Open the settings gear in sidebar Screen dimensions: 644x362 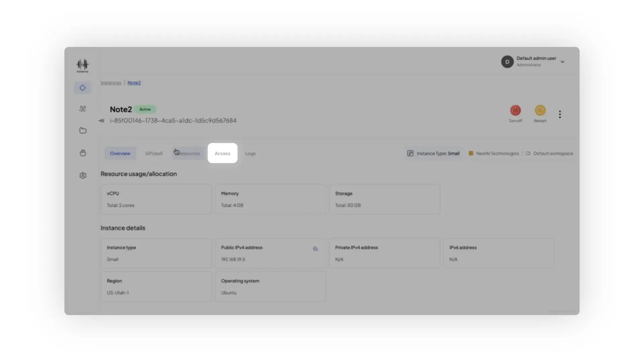click(x=83, y=175)
